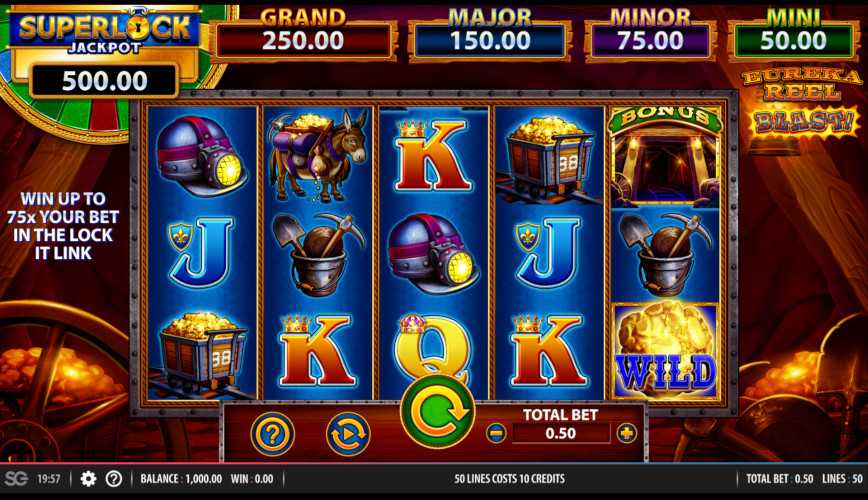Viewport: 868px width, 500px height.
Task: Open settings gear in the bottom bar
Action: click(88, 478)
